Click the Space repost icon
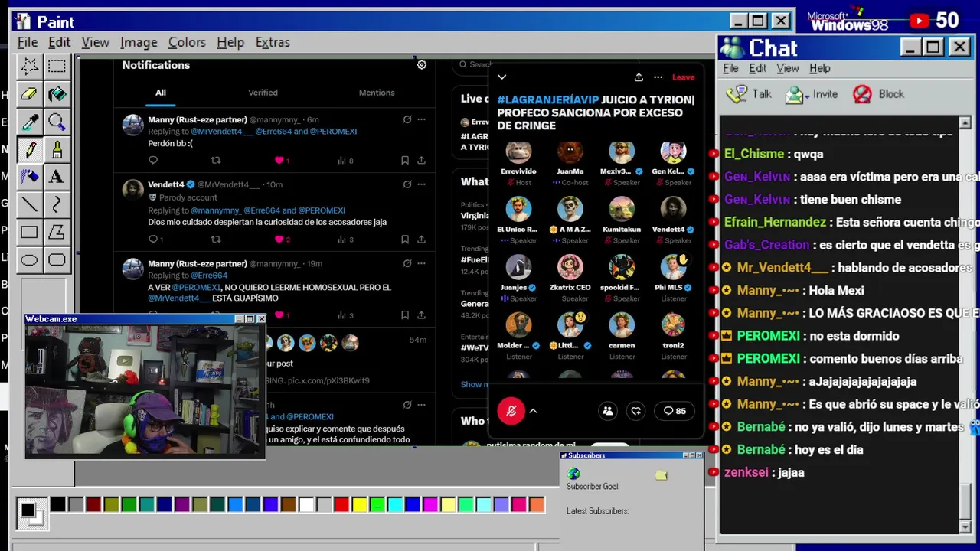 click(x=635, y=411)
